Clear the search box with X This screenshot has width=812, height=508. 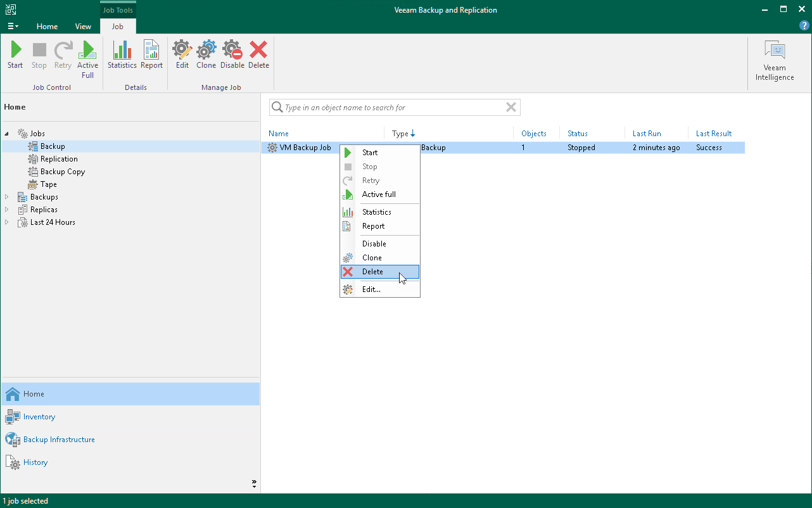511,108
